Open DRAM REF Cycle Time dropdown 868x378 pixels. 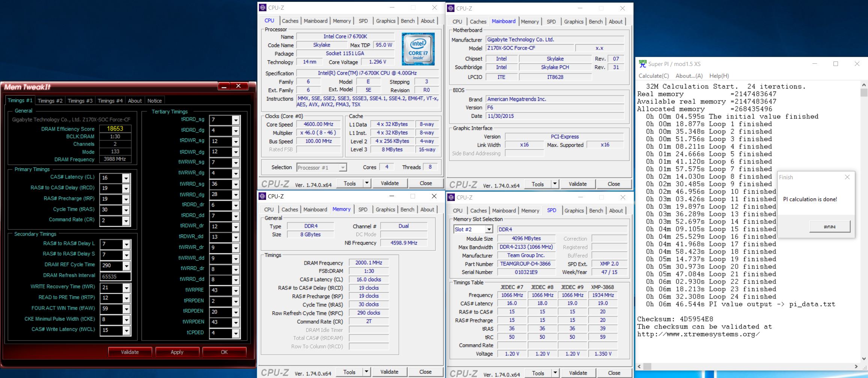[126, 266]
